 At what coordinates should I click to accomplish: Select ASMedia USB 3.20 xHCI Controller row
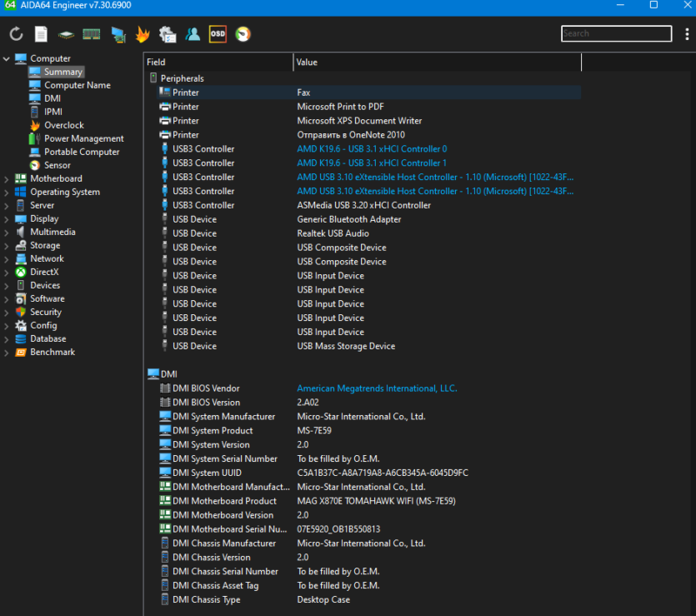point(369,206)
